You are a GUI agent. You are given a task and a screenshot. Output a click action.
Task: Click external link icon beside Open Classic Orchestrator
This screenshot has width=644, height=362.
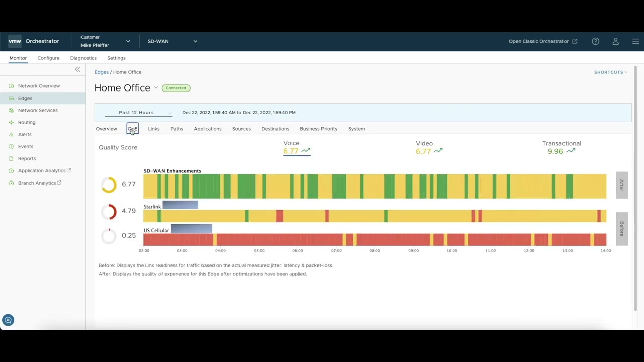pyautogui.click(x=575, y=41)
